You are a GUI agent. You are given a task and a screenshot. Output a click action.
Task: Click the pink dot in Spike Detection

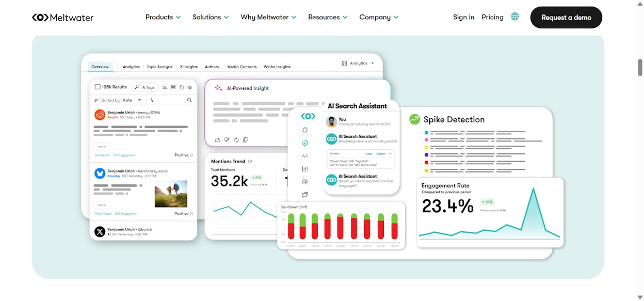click(x=426, y=139)
